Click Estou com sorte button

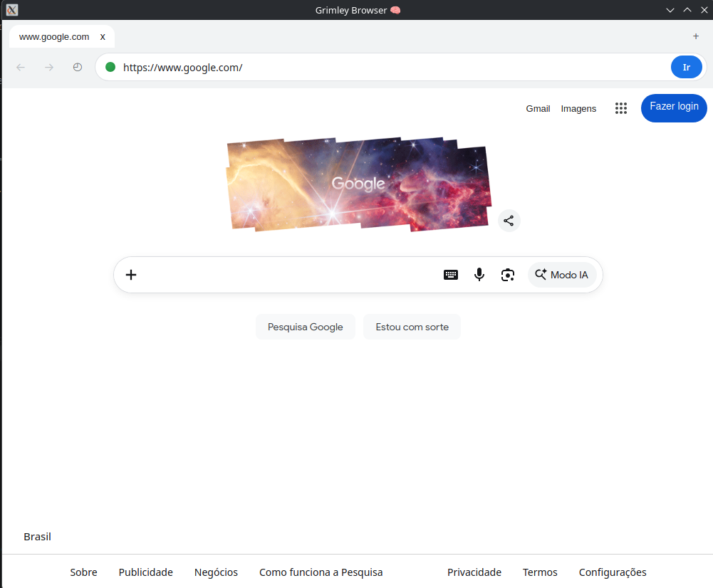click(412, 327)
